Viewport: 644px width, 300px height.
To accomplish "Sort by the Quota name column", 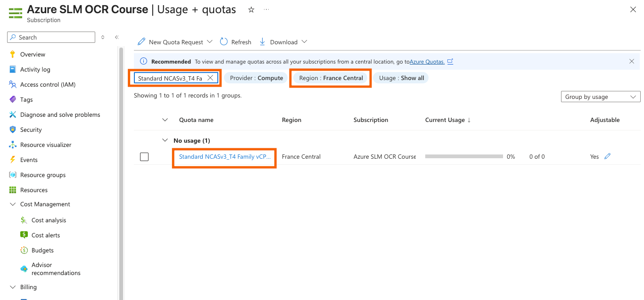I will 196,120.
